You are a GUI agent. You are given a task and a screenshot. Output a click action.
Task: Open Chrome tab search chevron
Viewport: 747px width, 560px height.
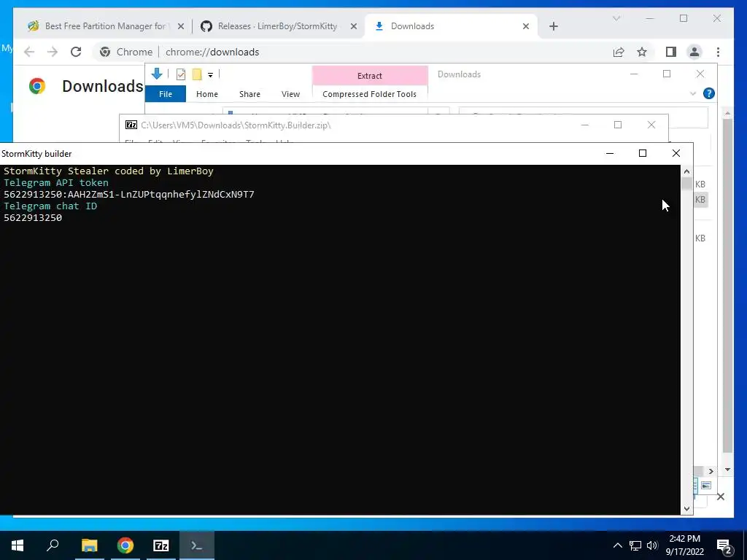[616, 18]
